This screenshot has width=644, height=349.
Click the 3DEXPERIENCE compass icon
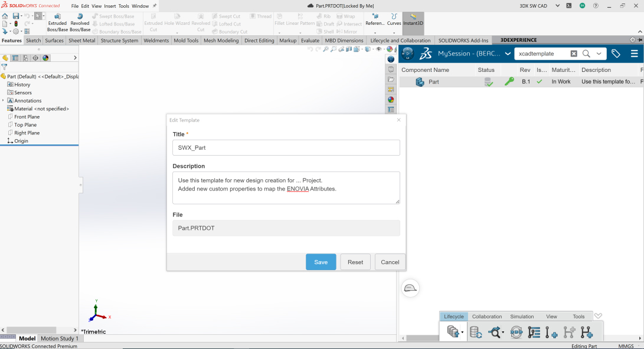click(x=408, y=53)
